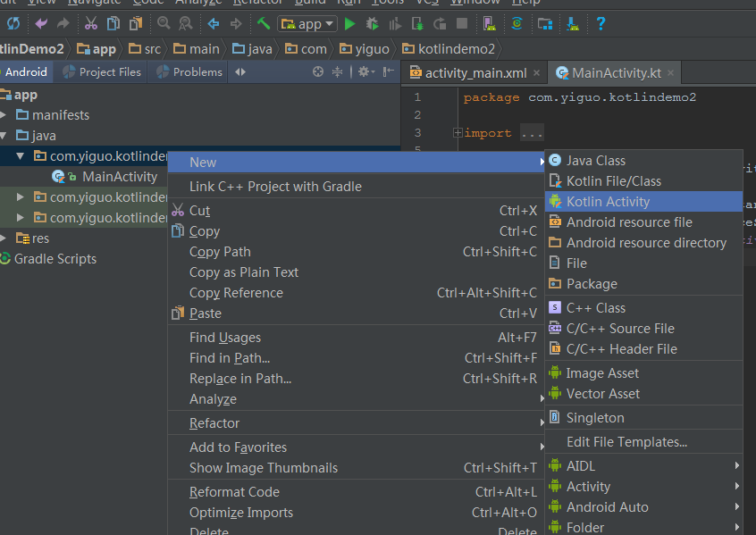The image size is (756, 535).
Task: Click the yiguo breadcrumb
Action: pos(365,49)
